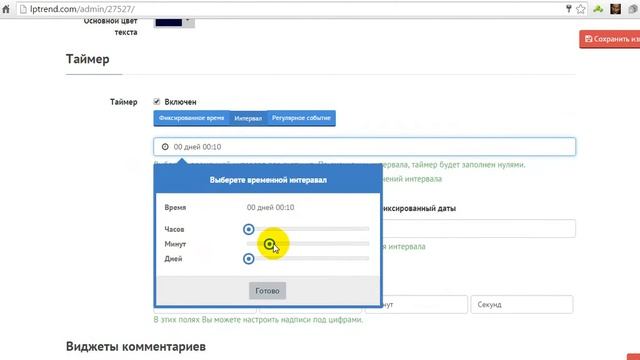Click the Виджеты комментариев heading
Screen dimensions: 640x360
pos(136,347)
